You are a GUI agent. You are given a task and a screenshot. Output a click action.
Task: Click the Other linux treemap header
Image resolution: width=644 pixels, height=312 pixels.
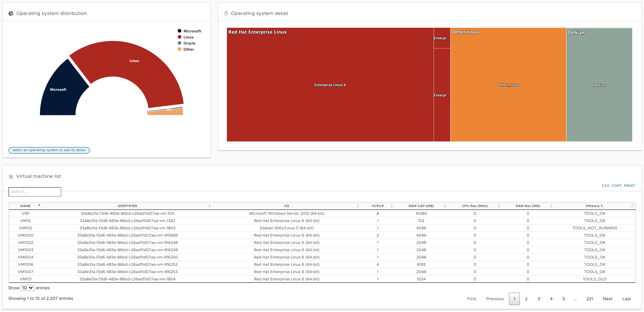(x=465, y=32)
